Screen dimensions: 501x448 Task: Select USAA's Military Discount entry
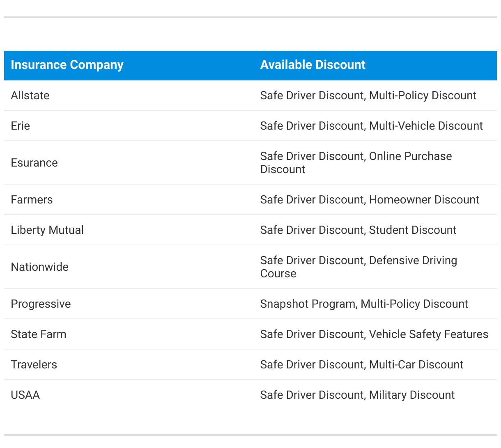tap(411, 395)
